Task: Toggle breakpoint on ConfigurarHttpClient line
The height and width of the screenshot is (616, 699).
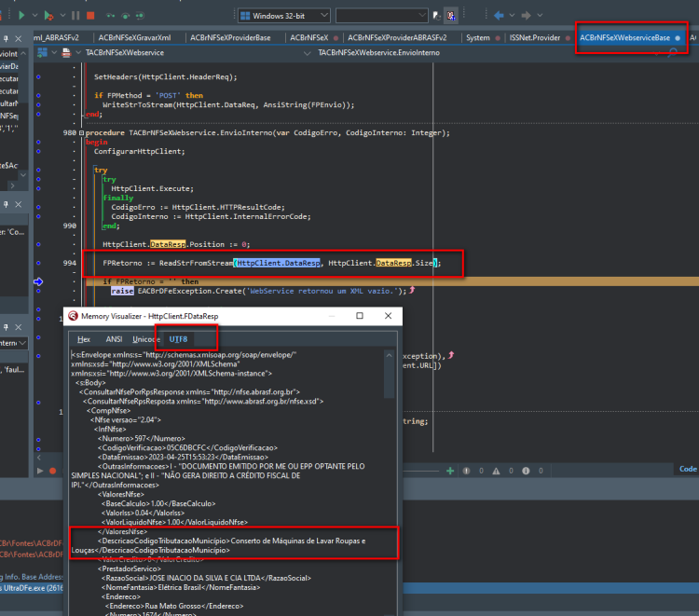Action: pos(38,152)
